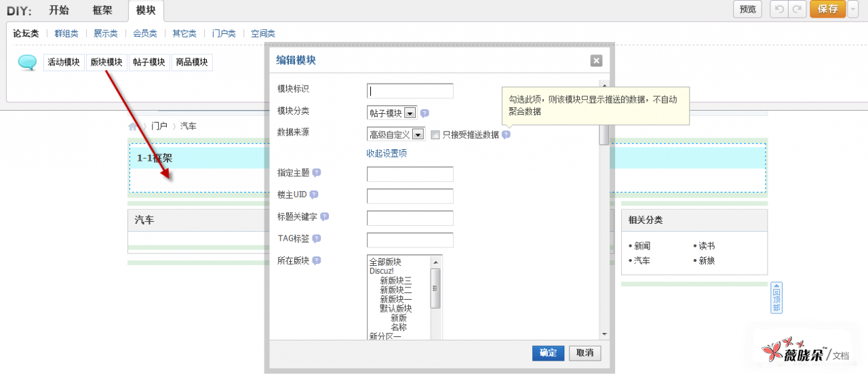The height and width of the screenshot is (375, 868).
Task: Switch to the 框架 tab
Action: tap(102, 10)
